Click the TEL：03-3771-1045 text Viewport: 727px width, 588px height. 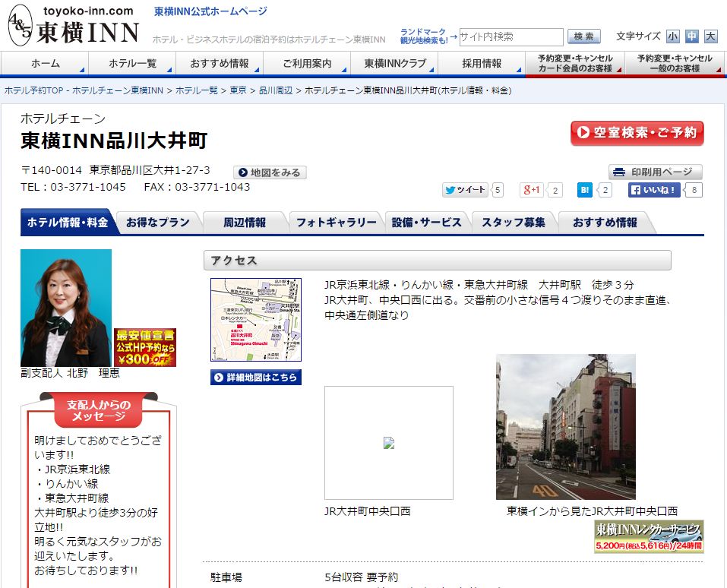73,187
